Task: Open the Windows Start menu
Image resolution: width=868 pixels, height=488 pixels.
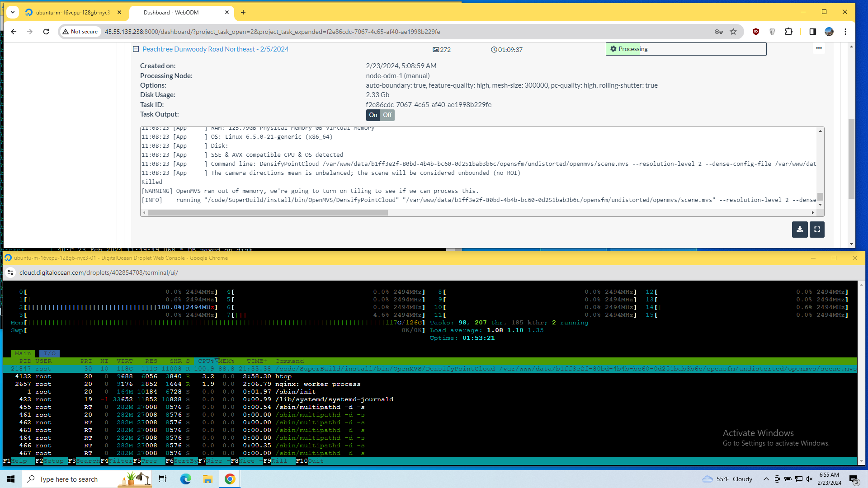Action: [11, 479]
